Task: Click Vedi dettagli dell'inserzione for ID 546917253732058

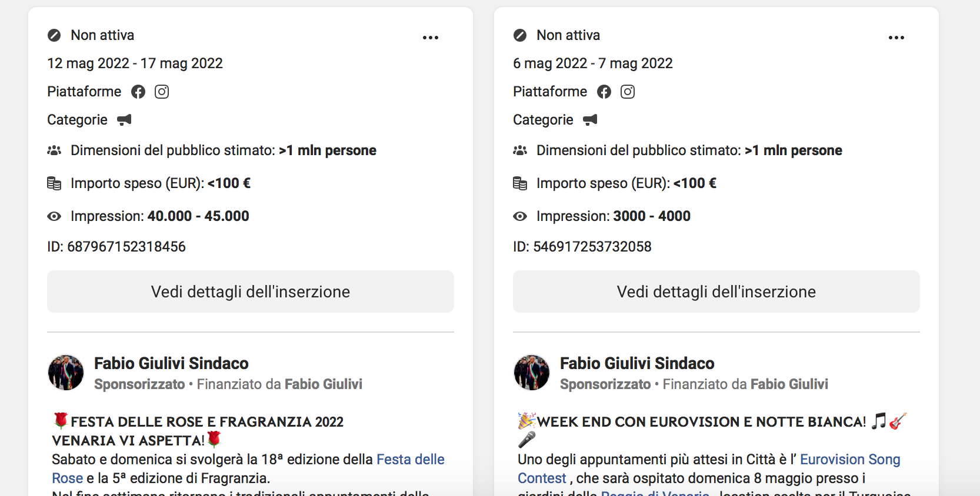Action: (x=716, y=291)
